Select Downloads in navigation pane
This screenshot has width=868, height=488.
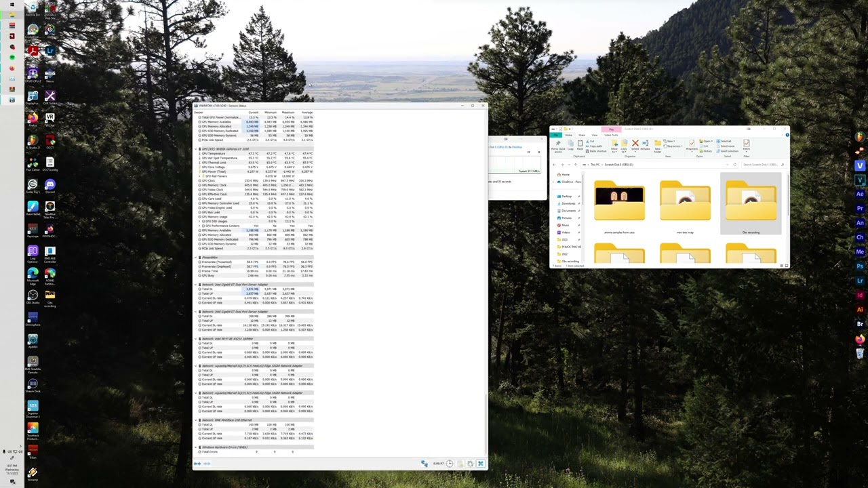pos(568,203)
